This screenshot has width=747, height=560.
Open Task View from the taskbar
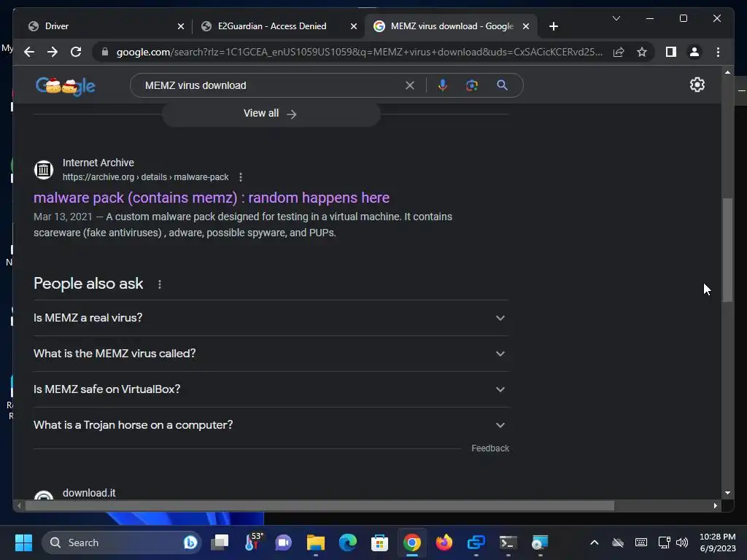(x=220, y=542)
